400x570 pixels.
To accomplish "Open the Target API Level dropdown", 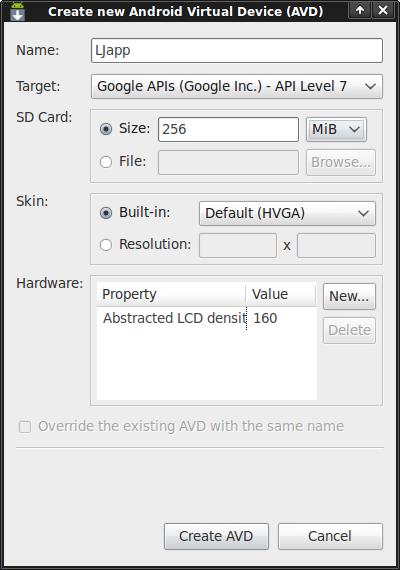I will 237,87.
